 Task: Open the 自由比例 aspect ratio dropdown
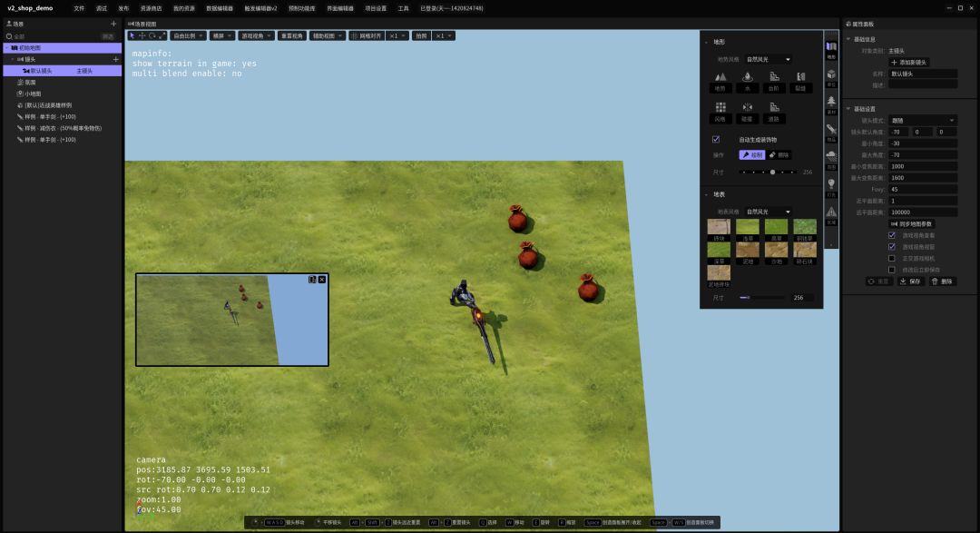[188, 35]
